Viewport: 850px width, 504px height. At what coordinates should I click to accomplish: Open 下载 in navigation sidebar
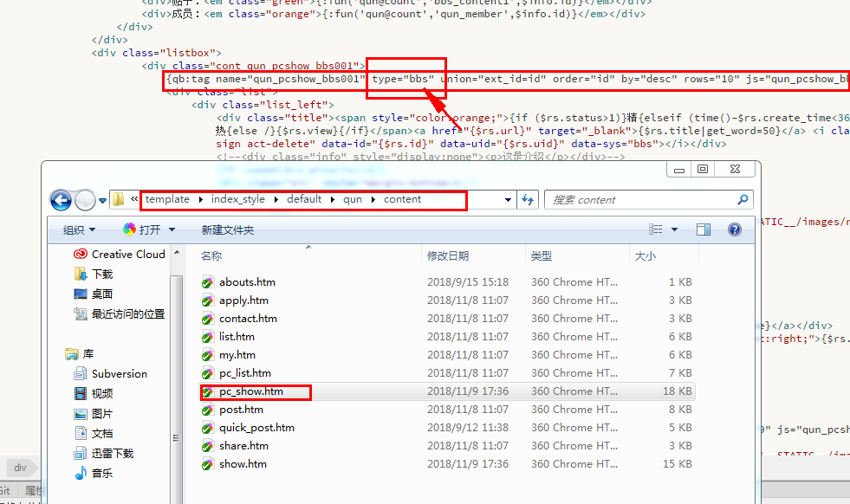pyautogui.click(x=102, y=274)
